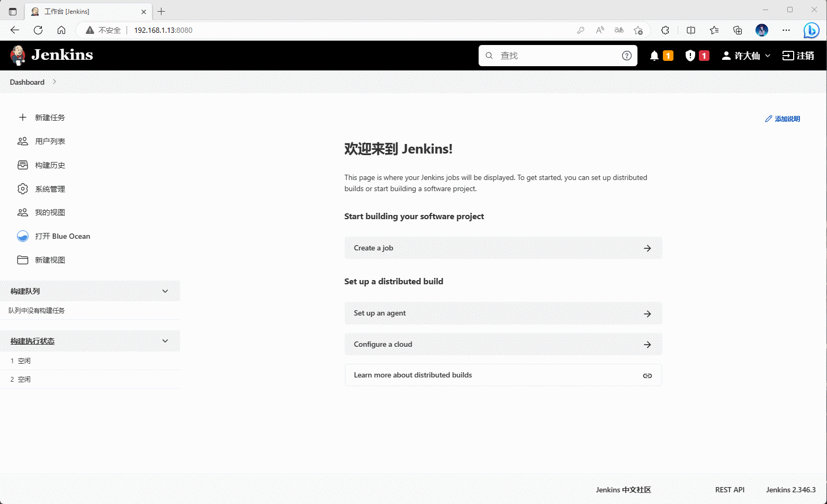Open browser settings and more menu

pos(786,30)
